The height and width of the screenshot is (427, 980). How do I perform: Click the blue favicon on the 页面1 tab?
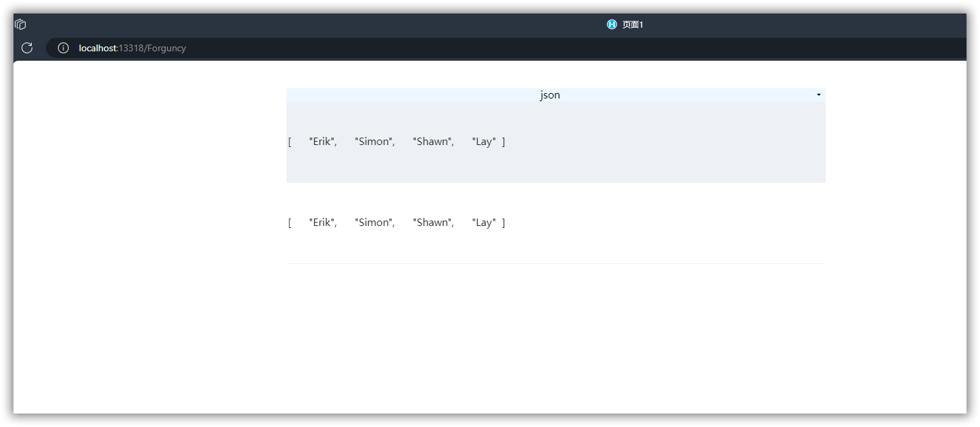[611, 24]
